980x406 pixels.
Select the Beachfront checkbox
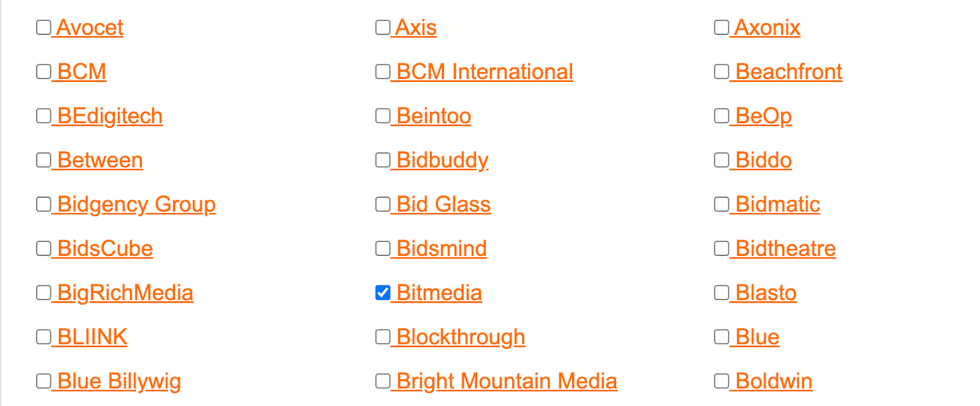coord(722,72)
